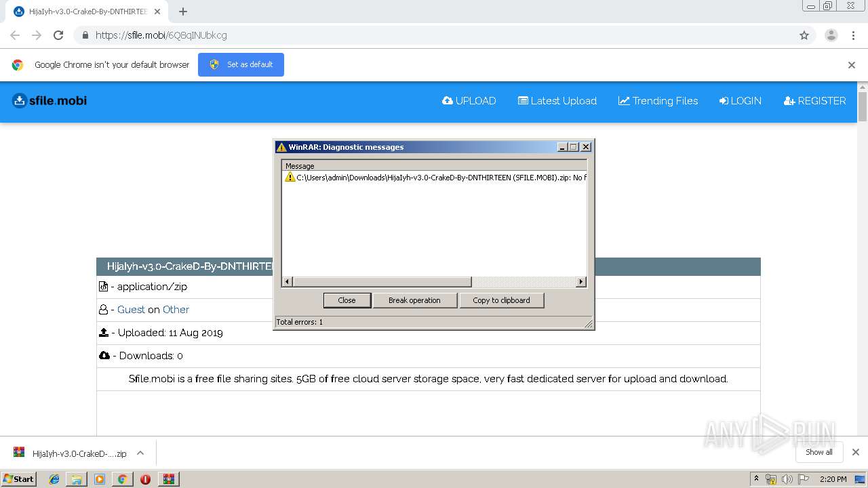Close the HijaIyh browser tab
Viewport: 868px width, 488px height.
tap(157, 12)
